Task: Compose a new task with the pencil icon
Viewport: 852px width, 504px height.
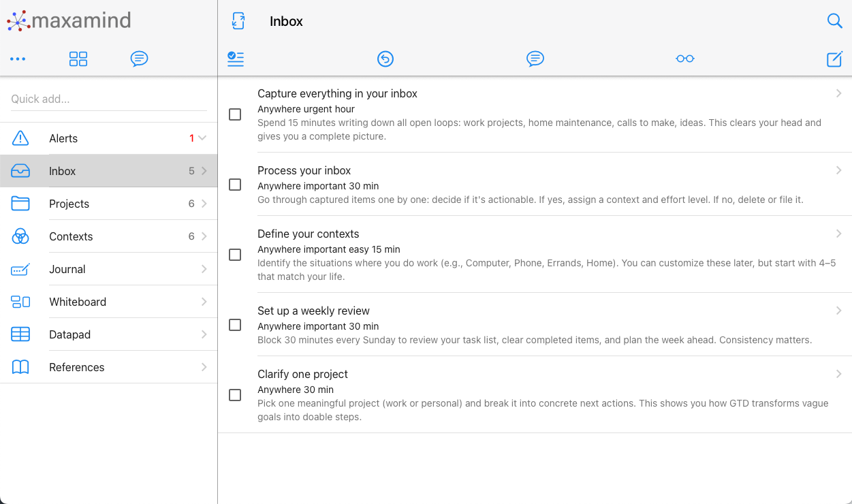Action: (834, 59)
